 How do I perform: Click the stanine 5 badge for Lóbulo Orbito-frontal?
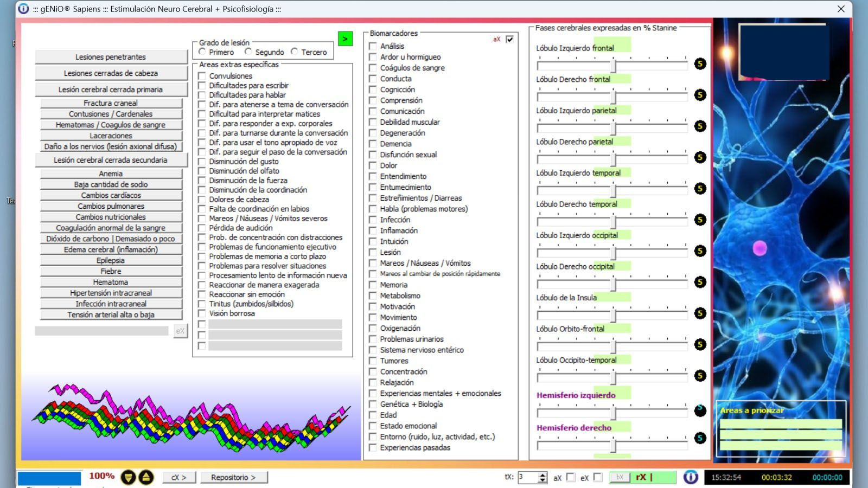tap(700, 344)
